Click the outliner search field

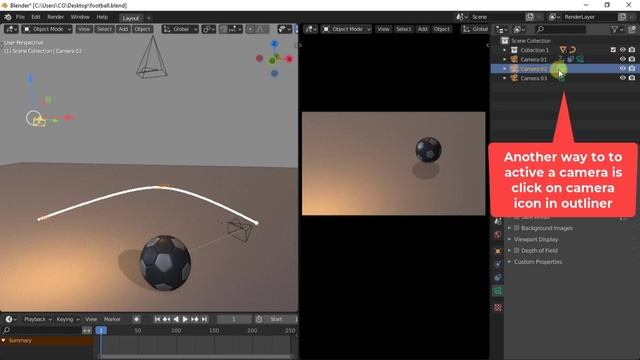point(560,29)
